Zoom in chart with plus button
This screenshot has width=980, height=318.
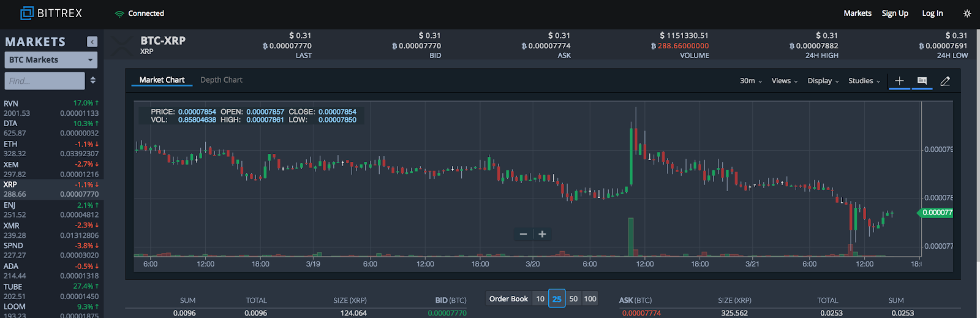(x=542, y=234)
